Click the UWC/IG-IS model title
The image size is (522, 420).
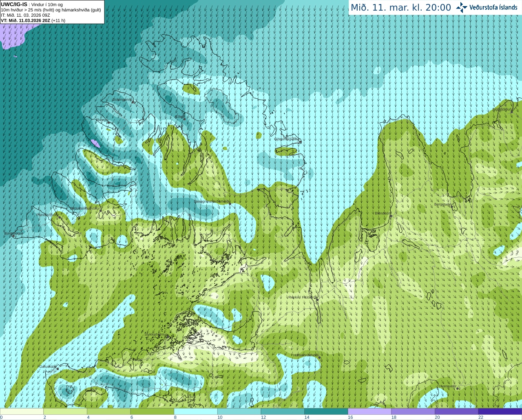14,4
